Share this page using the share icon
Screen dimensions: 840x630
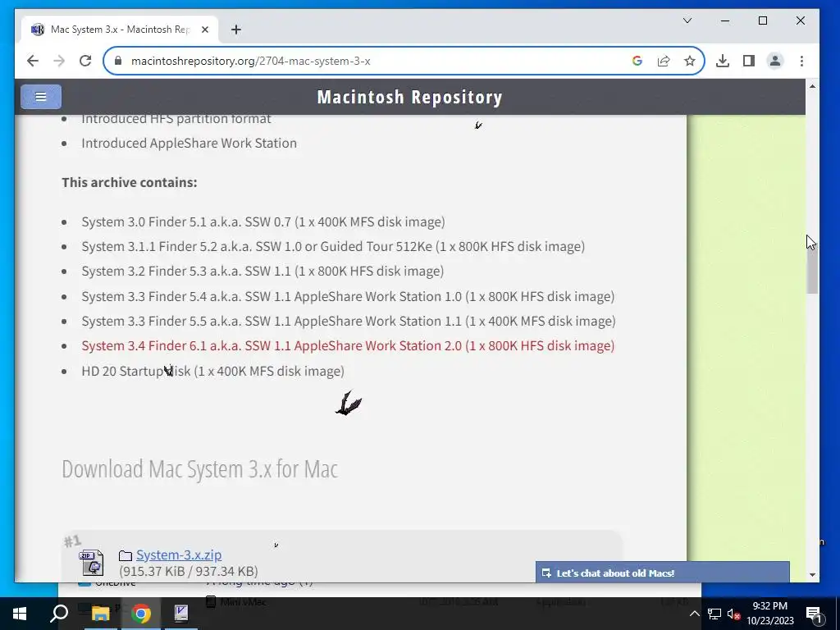pyautogui.click(x=663, y=61)
